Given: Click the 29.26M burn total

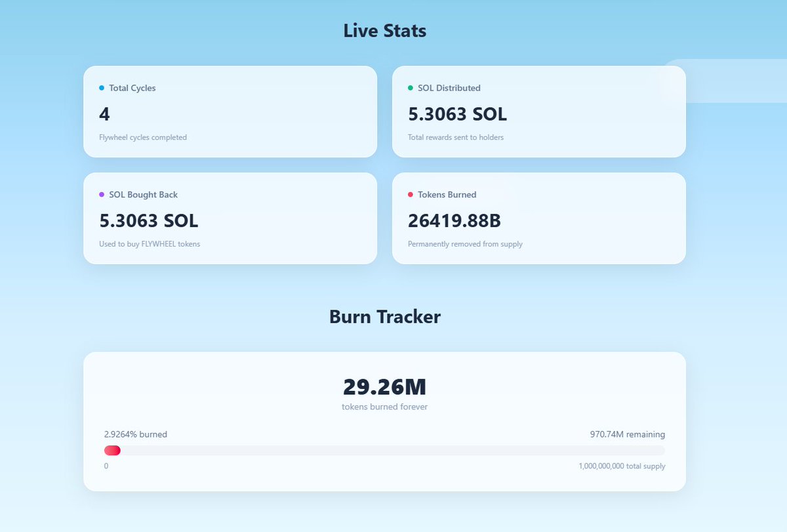Looking at the screenshot, I should coord(385,387).
